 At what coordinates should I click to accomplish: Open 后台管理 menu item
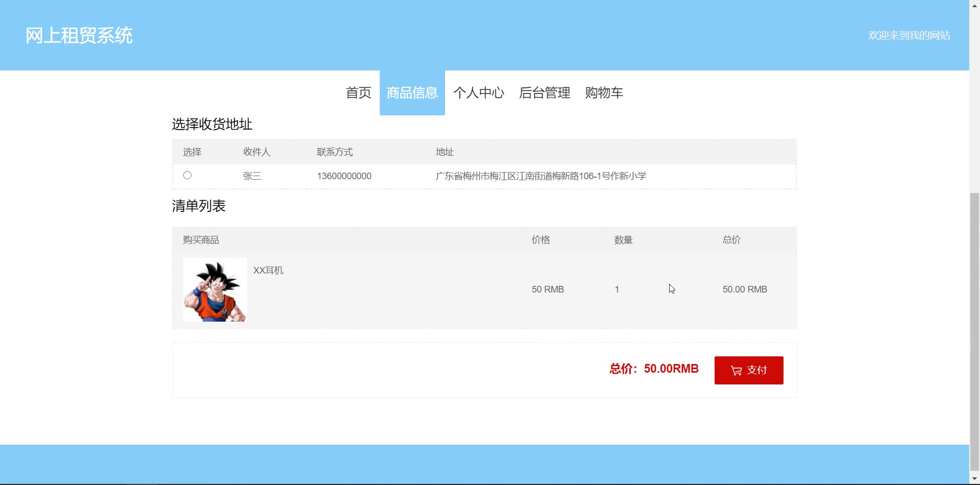tap(545, 93)
